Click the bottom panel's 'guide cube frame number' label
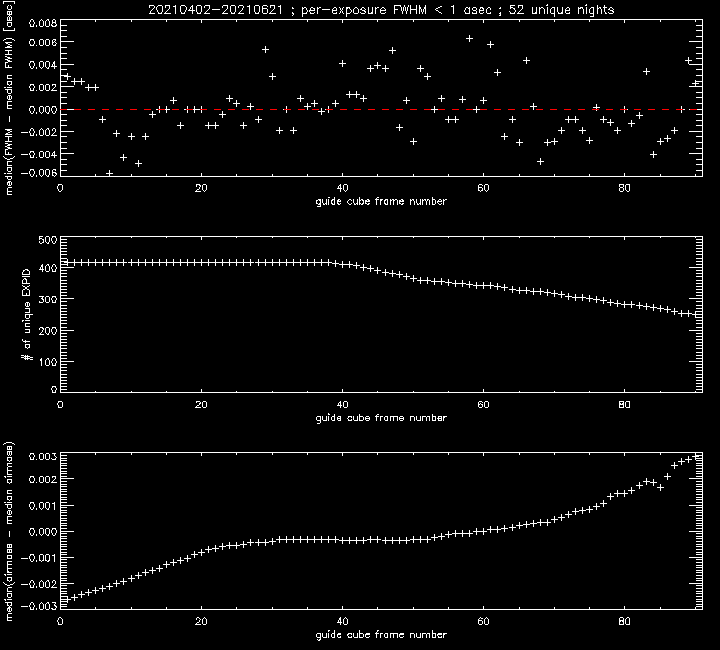The image size is (720, 650). (381, 635)
